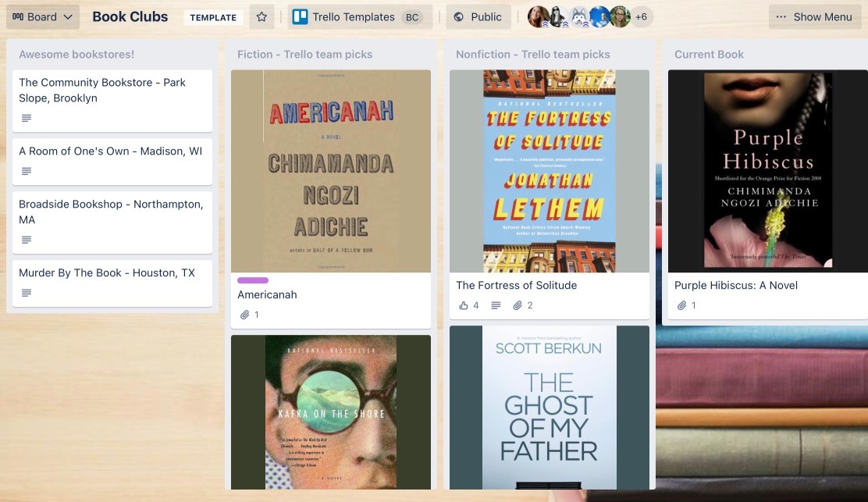Click the fifth member avatar with glasses

(x=620, y=17)
